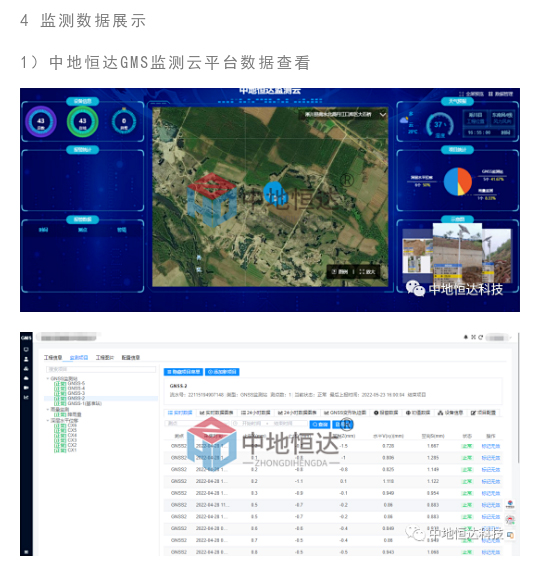
Task: Open the organization icon in GMS sidebar
Action: (x=26, y=368)
